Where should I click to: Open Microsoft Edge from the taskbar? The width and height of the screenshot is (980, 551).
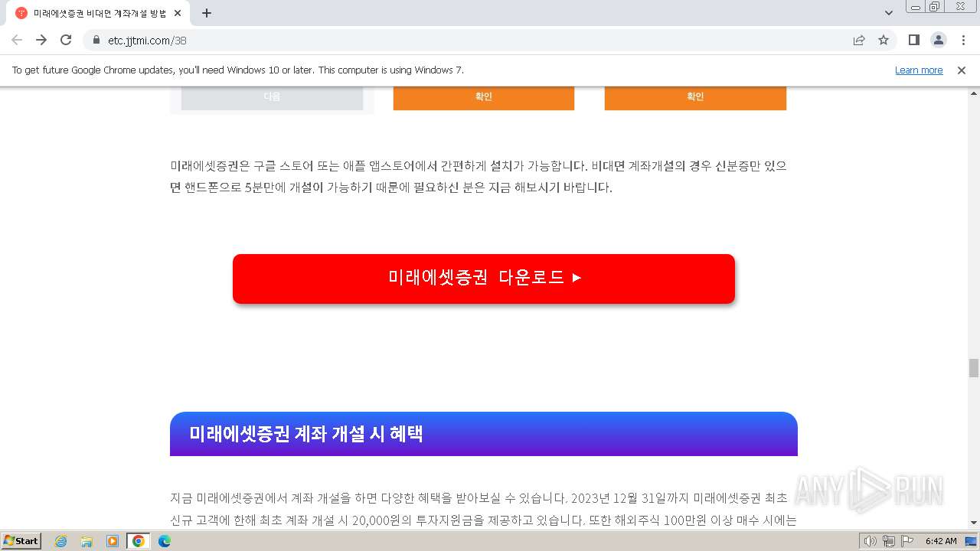[165, 541]
